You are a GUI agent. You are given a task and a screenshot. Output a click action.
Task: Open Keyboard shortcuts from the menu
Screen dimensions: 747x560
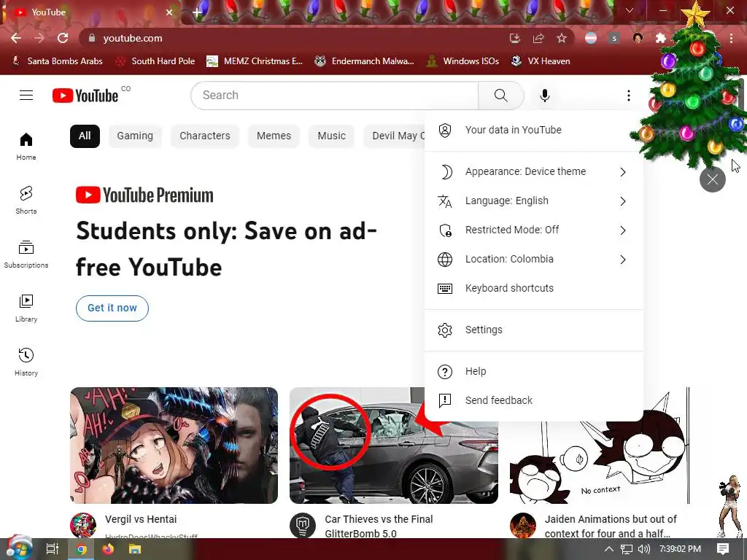(533, 288)
